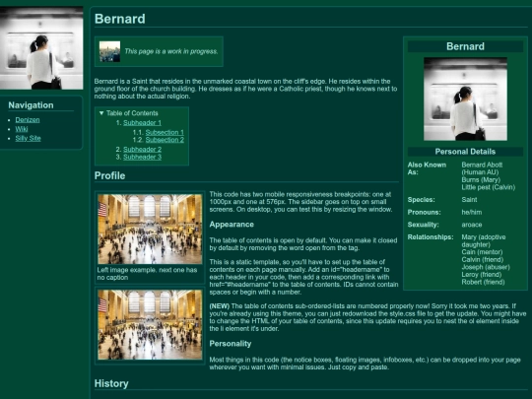Click the 'Also Known As:' label
This screenshot has width=532, height=399.
click(x=427, y=168)
